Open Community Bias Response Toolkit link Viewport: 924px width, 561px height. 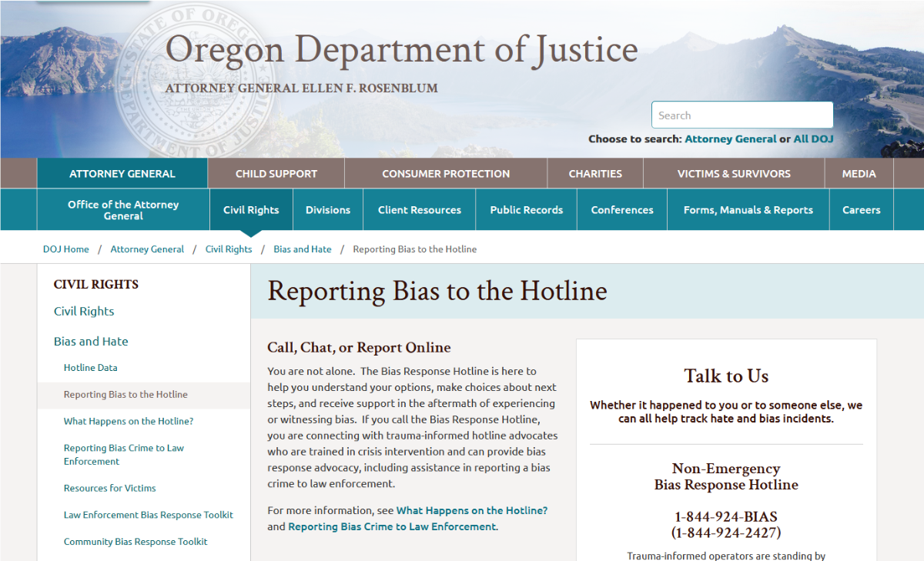pos(136,542)
